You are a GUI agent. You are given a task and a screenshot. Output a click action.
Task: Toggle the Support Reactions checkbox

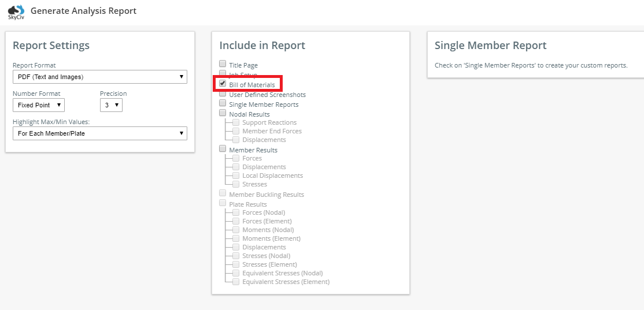tap(236, 122)
